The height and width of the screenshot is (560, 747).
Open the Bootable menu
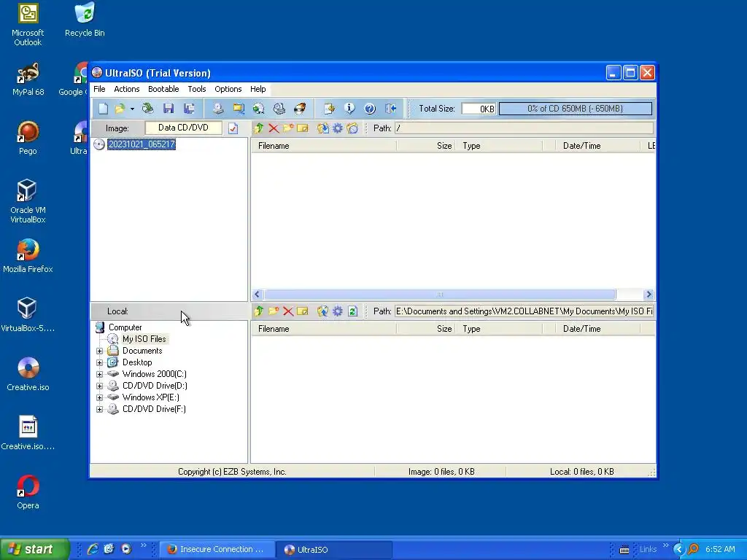(x=163, y=89)
